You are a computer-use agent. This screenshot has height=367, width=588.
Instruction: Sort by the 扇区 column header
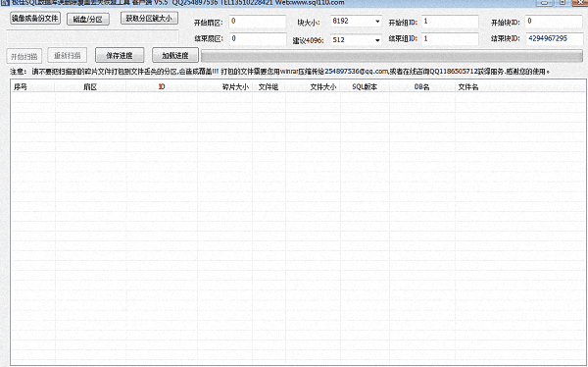point(90,86)
